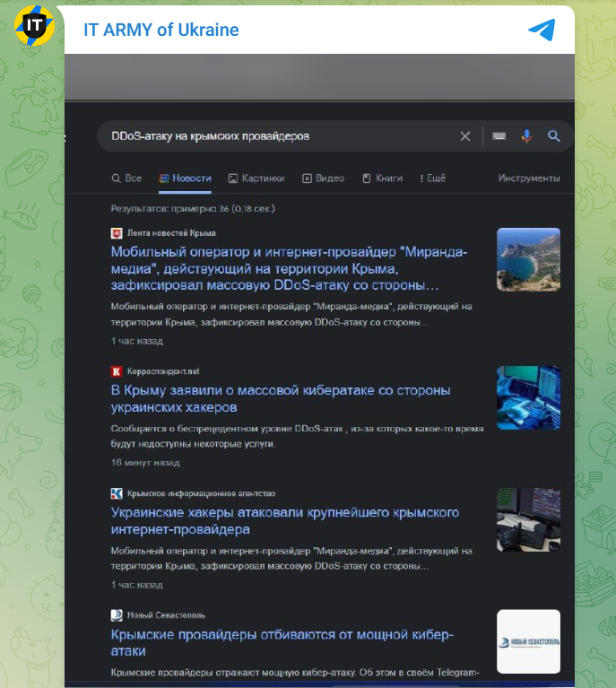Clear the search query with X icon

coord(465,136)
